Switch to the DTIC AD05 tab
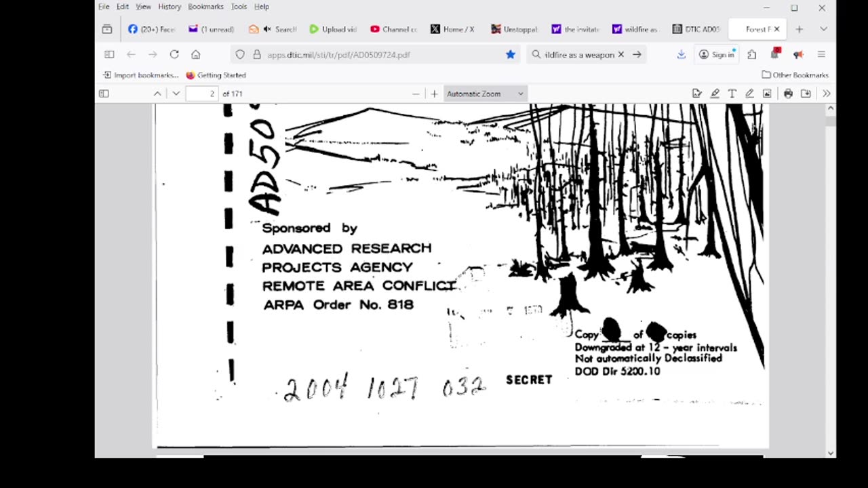This screenshot has width=868, height=488. point(695,29)
